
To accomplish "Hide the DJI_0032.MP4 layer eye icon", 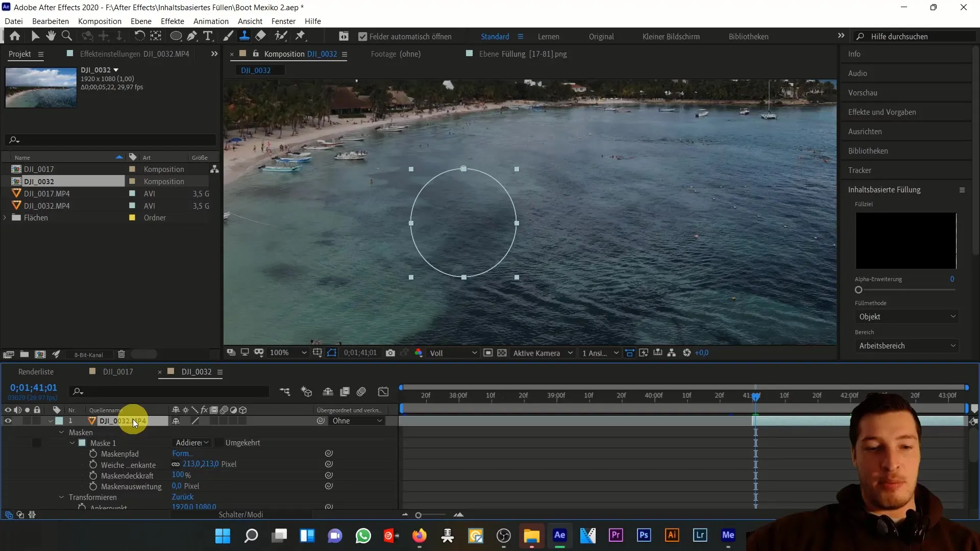I will pos(8,421).
